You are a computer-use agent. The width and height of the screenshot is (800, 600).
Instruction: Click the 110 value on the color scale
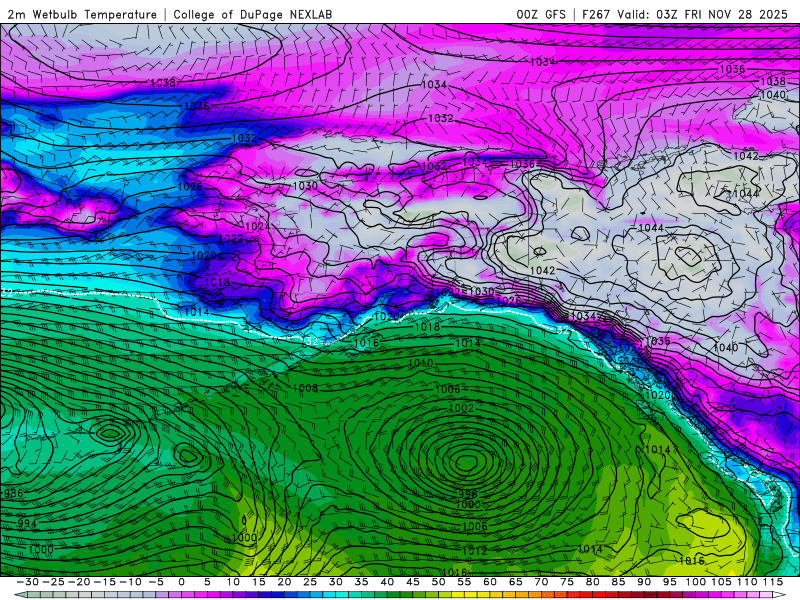(747, 582)
